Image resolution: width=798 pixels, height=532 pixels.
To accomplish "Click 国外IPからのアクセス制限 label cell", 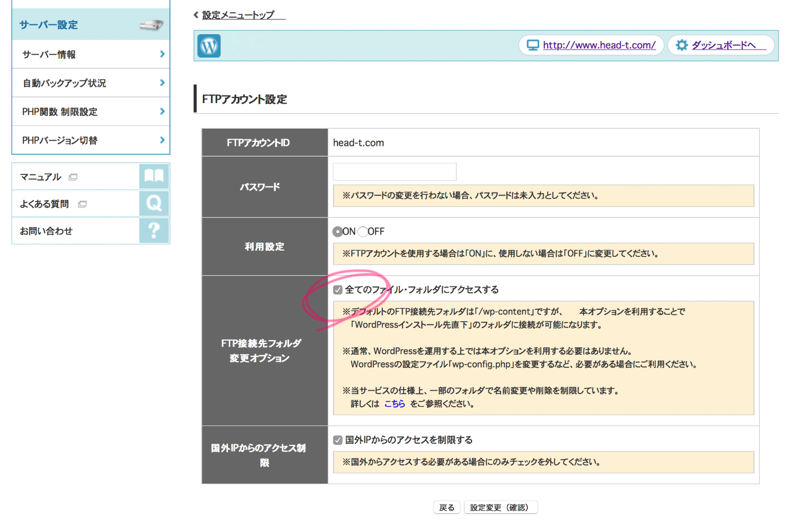I will (x=265, y=455).
